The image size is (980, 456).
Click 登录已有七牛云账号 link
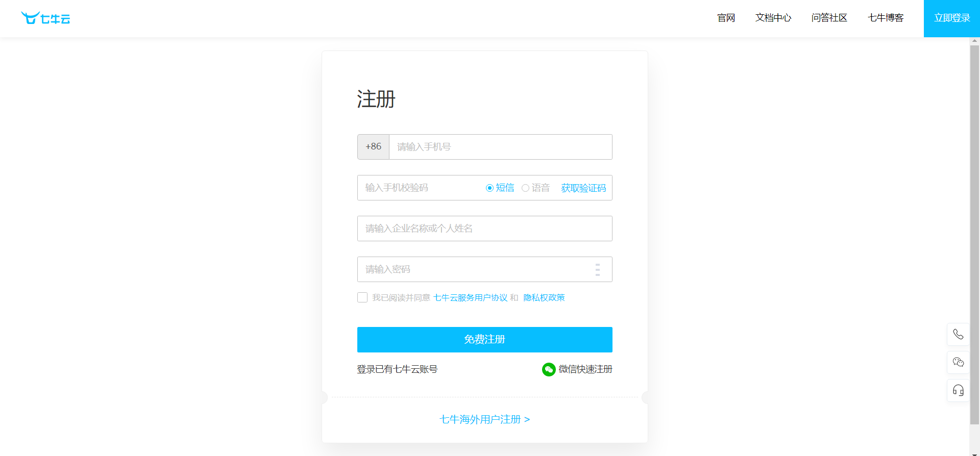[397, 369]
